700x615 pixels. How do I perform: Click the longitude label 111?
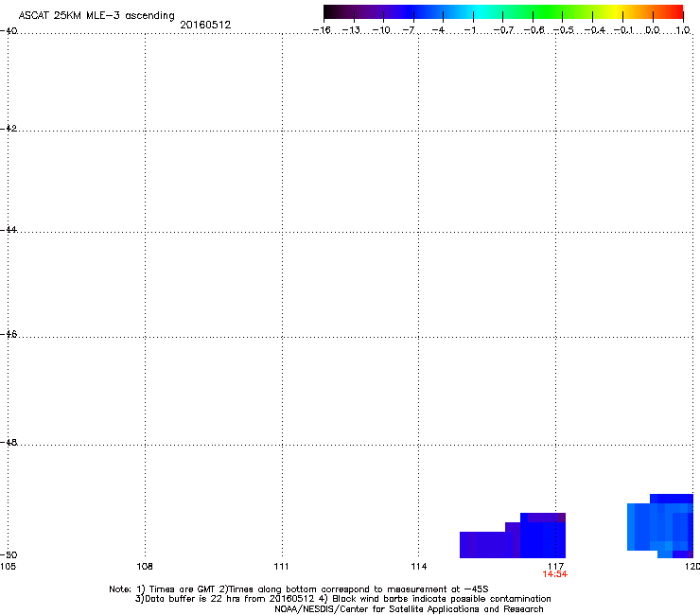point(282,567)
